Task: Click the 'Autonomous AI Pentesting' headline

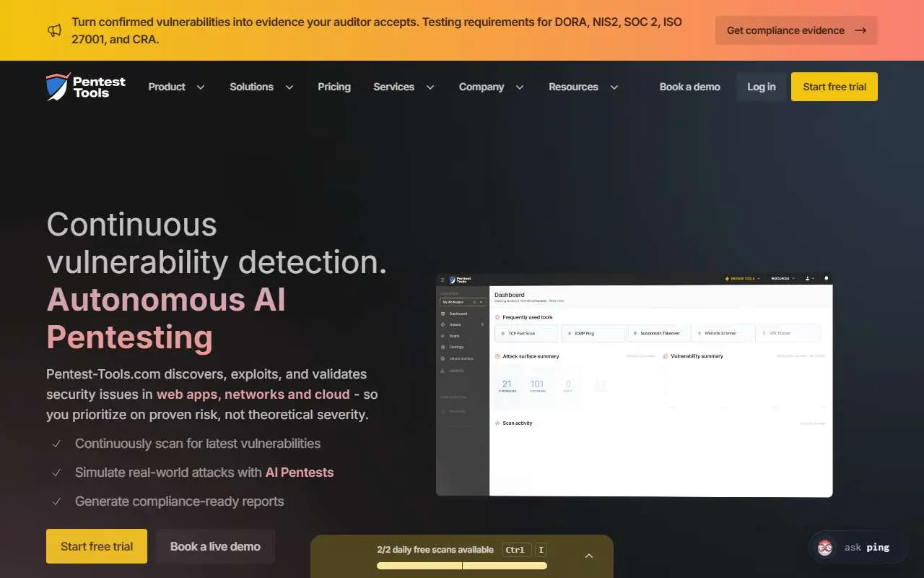Action: pos(166,318)
